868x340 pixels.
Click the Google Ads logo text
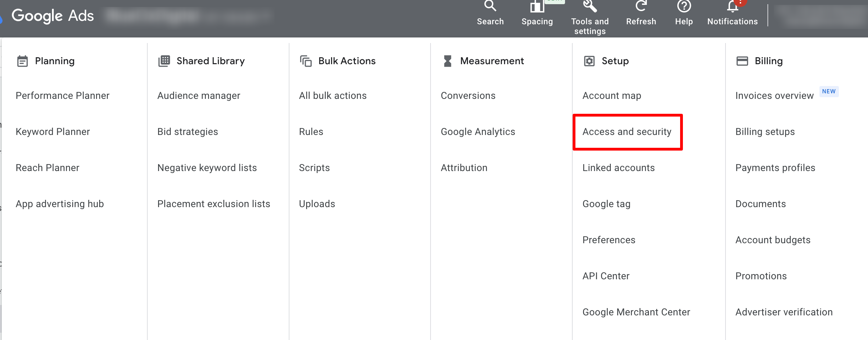pos(53,16)
